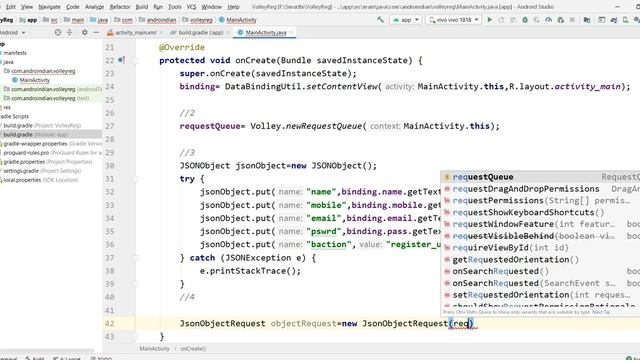Choose setRequestedOrientation in the completion list
This screenshot has height=360, width=640.
(x=541, y=295)
